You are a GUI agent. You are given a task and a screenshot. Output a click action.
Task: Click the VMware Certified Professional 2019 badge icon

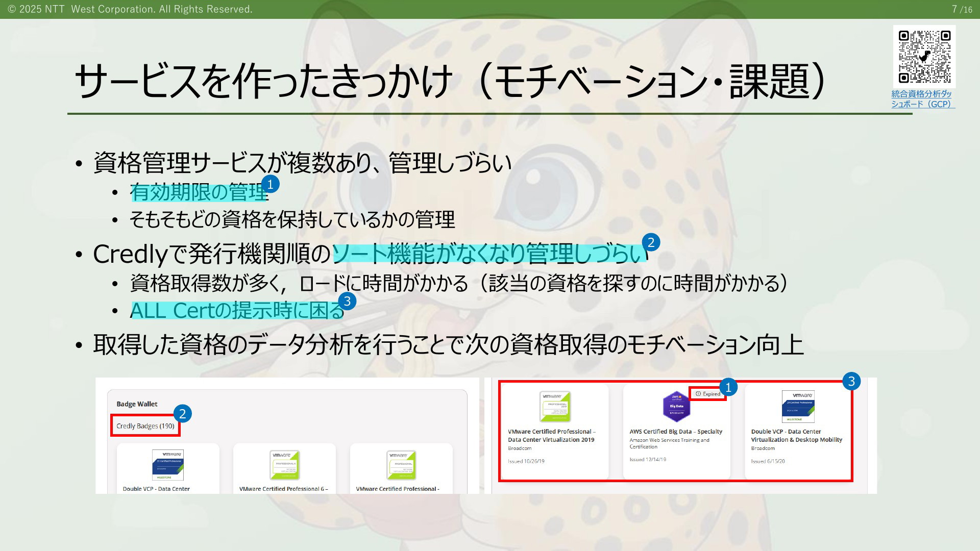[x=555, y=407]
